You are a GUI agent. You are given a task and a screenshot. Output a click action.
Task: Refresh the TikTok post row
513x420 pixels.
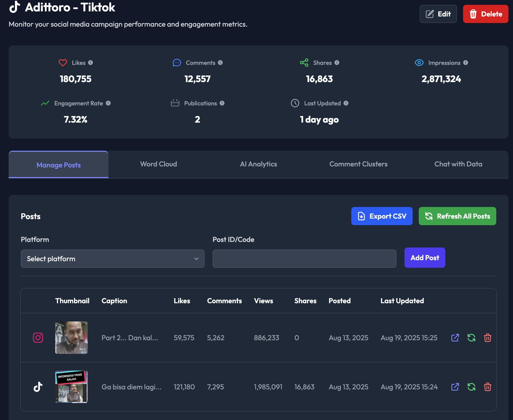coord(471,387)
